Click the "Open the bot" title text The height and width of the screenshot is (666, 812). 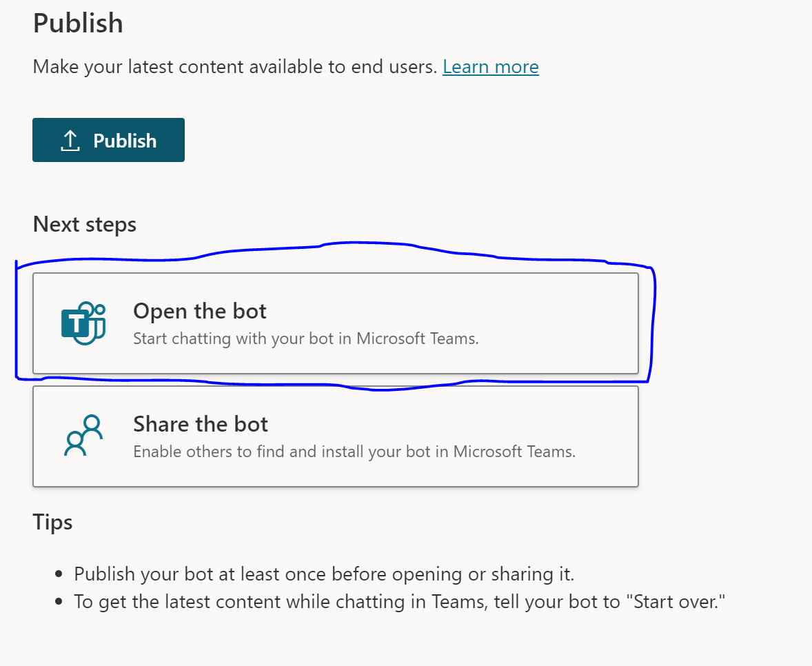tap(199, 311)
